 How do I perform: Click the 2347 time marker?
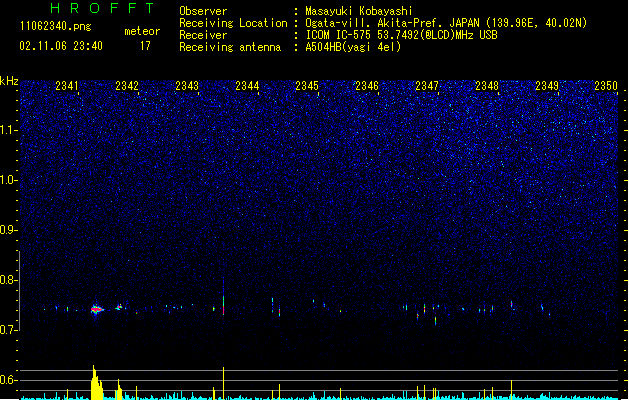tap(427, 86)
